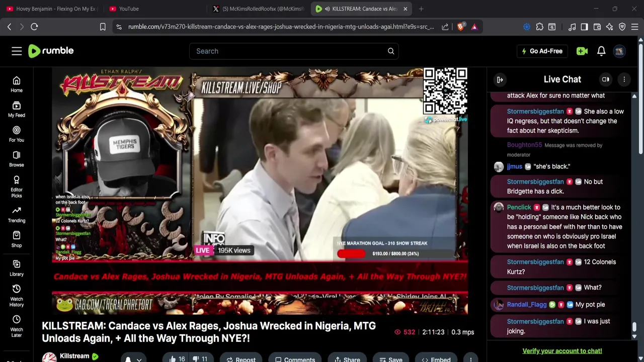Dislike the video with thumbs down
Screen dimensions: 644x362
point(200,359)
